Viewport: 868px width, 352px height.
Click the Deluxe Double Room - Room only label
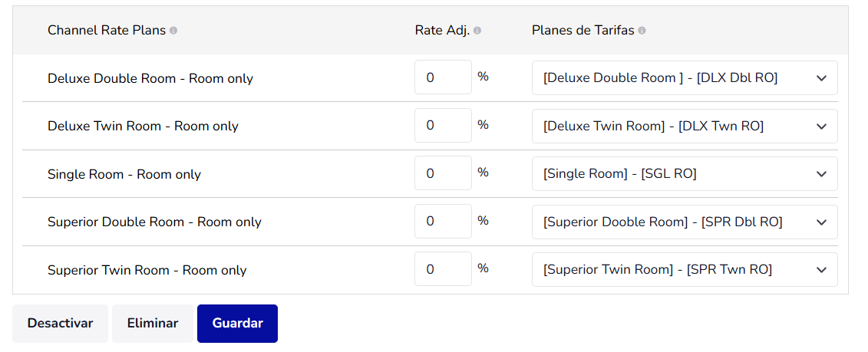point(150,78)
